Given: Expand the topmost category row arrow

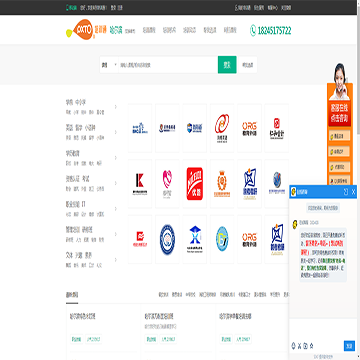Looking at the screenshot, I should [116, 107].
